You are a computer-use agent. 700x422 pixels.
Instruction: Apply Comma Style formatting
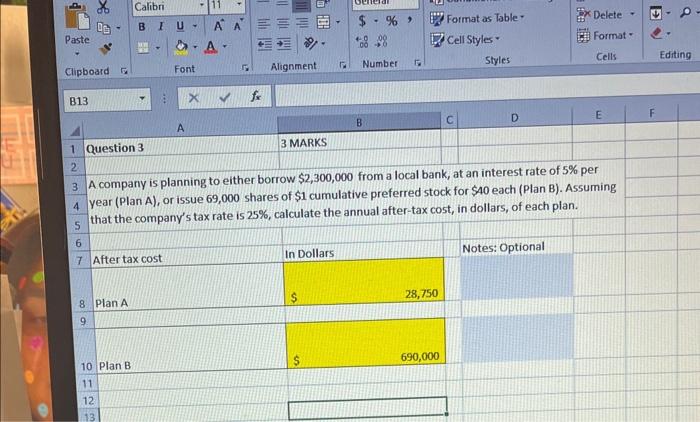coord(409,20)
